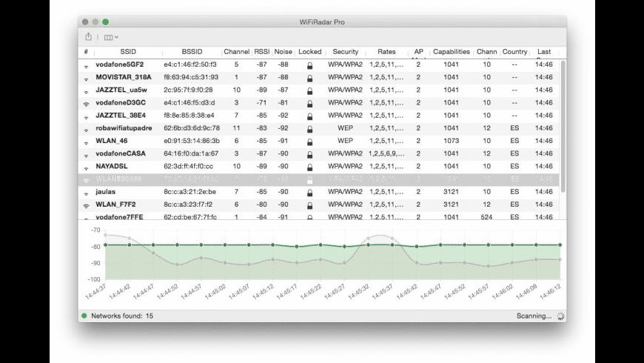Click wifi signal icon for jaulas
This screenshot has height=363, width=644.
pyautogui.click(x=87, y=193)
